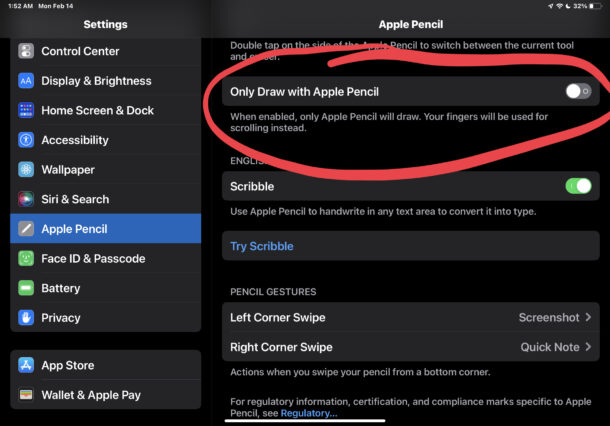Open the green Battery icon
610x426 pixels.
26,288
